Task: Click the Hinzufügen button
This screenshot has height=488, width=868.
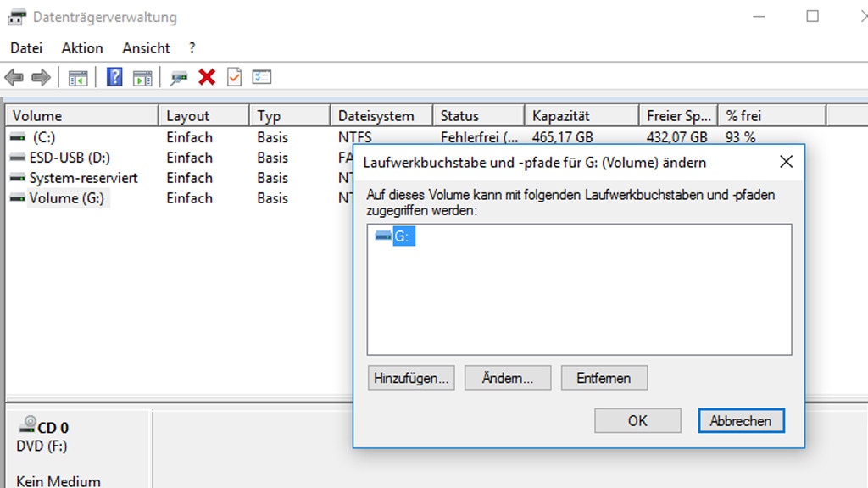Action: pos(411,378)
